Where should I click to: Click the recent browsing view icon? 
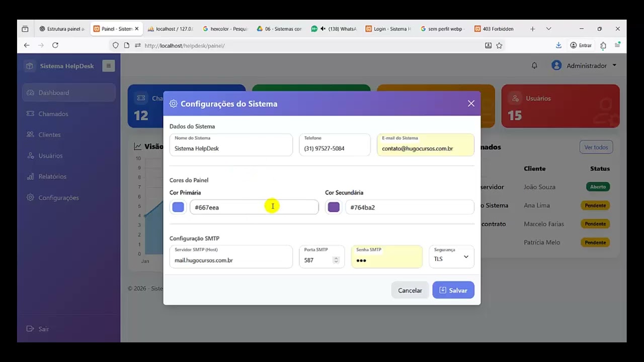click(25, 29)
